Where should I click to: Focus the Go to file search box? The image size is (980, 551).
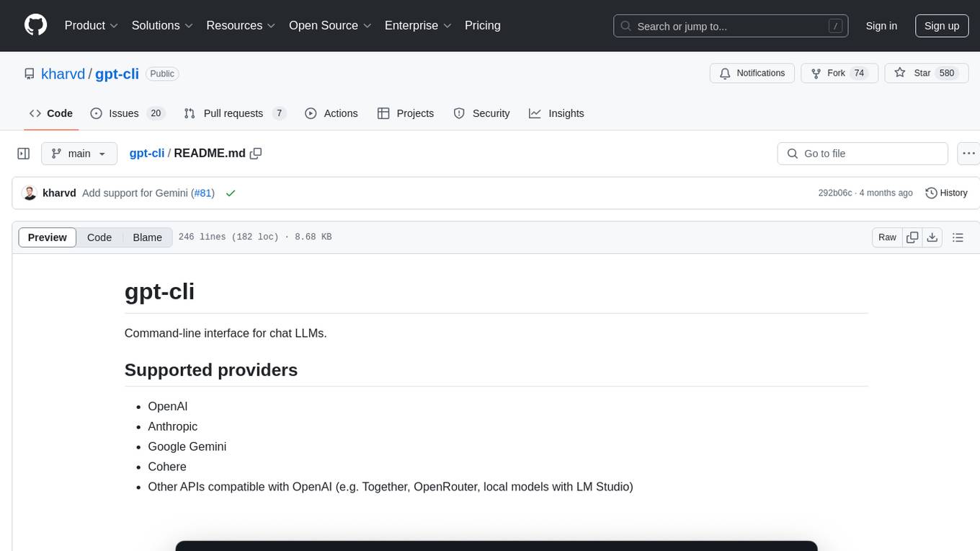point(863,154)
